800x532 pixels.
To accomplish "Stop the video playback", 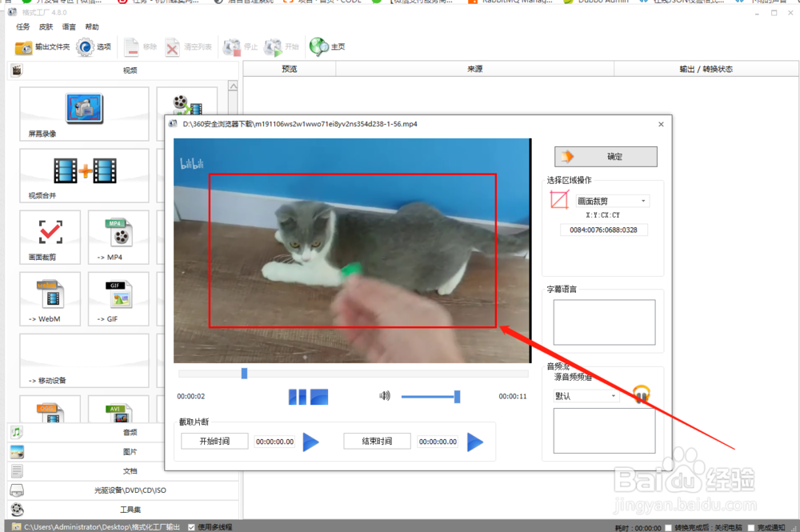I will point(319,397).
